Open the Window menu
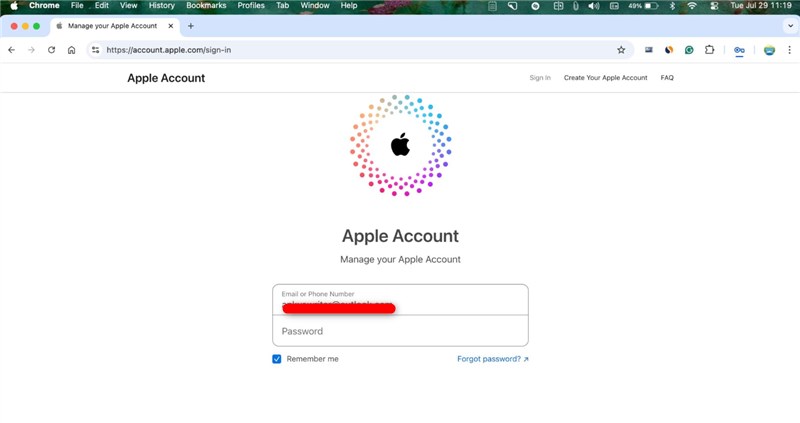 click(315, 6)
